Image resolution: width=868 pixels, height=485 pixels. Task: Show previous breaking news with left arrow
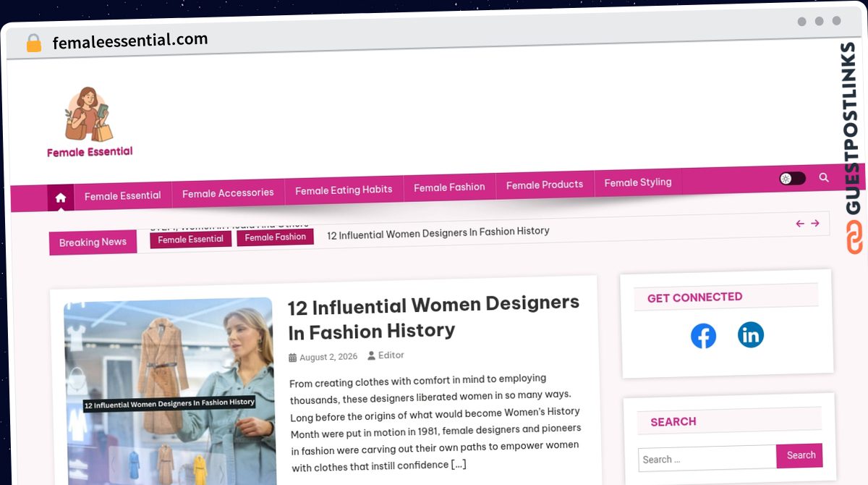pyautogui.click(x=800, y=224)
